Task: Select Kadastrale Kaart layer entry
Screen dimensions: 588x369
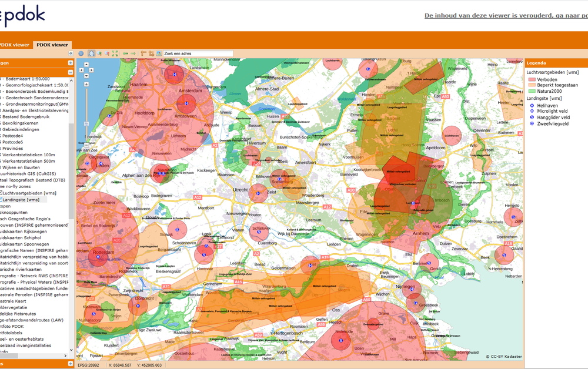Action: click(13, 301)
